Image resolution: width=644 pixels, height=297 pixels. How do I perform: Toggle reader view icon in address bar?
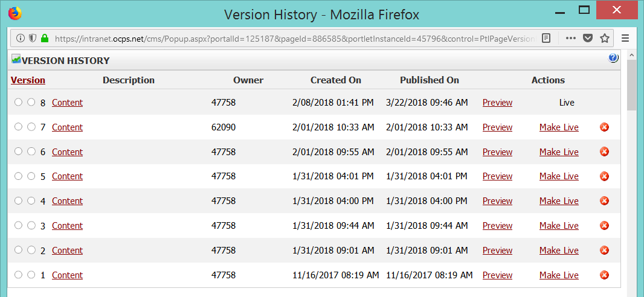tap(546, 38)
